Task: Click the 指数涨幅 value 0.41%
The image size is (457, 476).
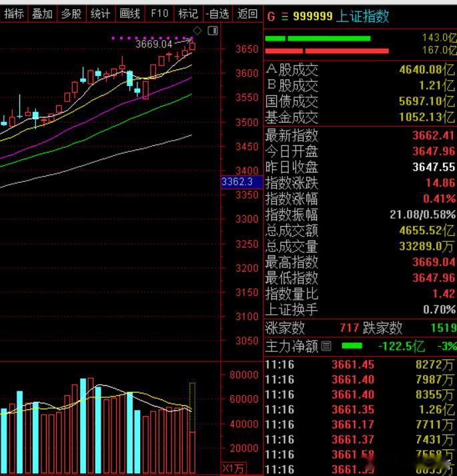Action: point(440,199)
